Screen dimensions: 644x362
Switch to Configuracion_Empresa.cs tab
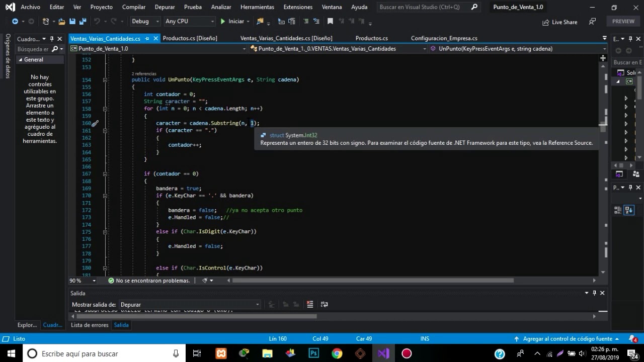[x=444, y=38]
